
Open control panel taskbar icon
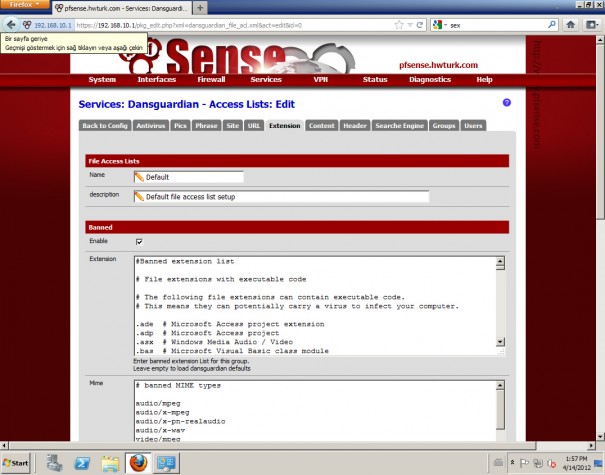coord(166,463)
